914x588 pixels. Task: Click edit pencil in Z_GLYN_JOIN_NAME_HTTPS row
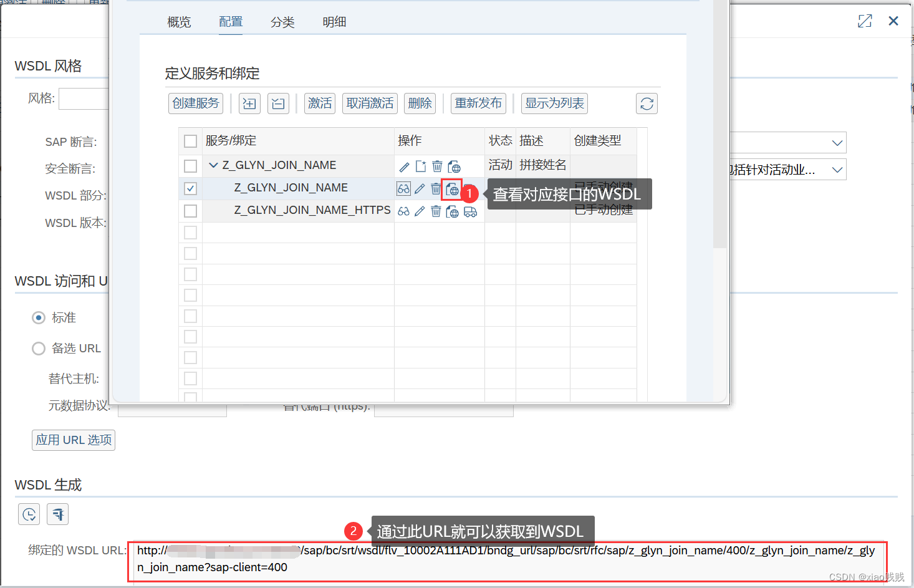(x=420, y=211)
